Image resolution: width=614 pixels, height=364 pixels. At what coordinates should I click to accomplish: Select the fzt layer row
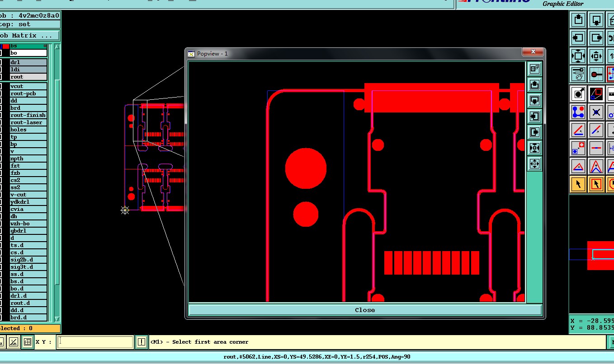[28, 166]
